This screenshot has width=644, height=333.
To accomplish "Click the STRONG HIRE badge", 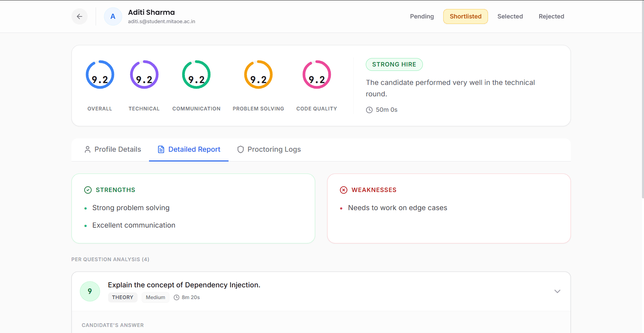I will [x=394, y=64].
